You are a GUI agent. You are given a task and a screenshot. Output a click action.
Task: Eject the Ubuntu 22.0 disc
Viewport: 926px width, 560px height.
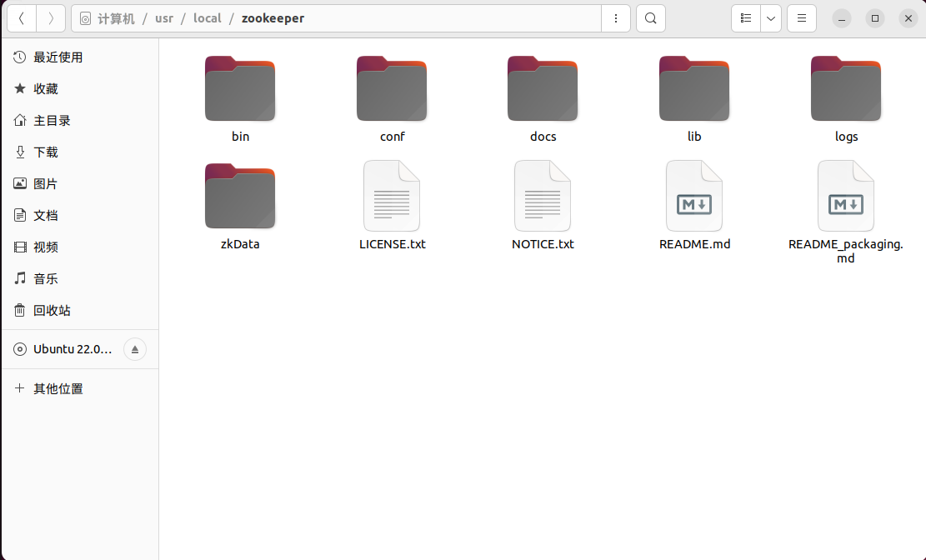135,349
